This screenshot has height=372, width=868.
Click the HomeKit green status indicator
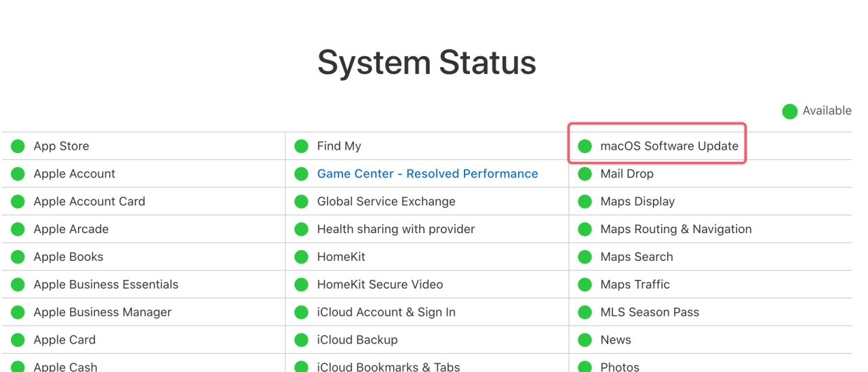(301, 257)
